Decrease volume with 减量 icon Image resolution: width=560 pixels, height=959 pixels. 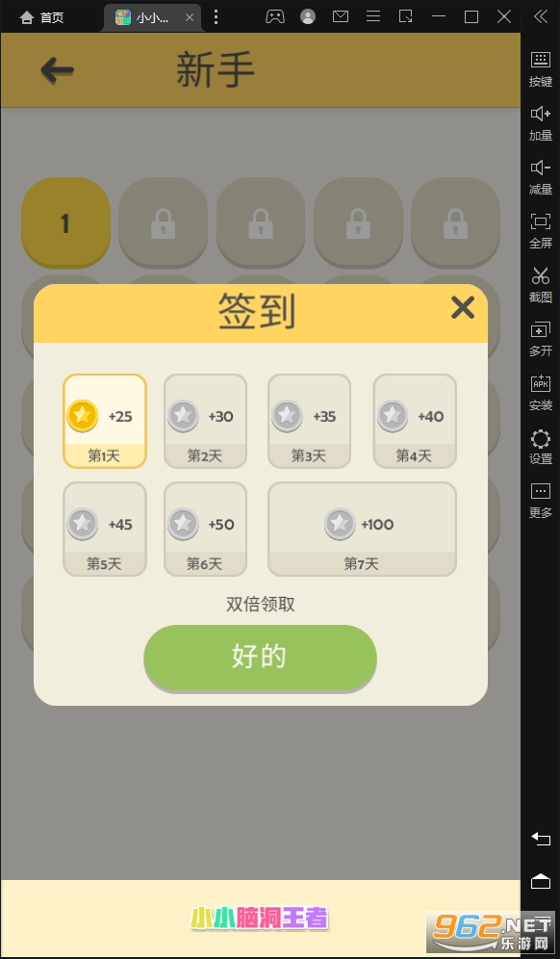541,177
